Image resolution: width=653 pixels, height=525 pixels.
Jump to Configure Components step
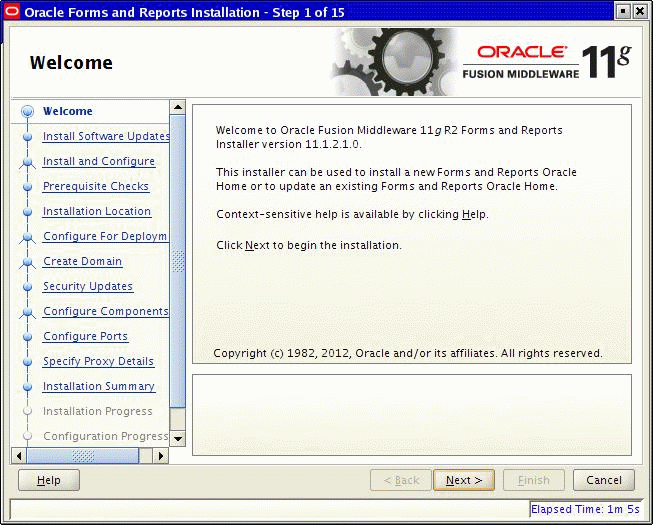pos(106,311)
